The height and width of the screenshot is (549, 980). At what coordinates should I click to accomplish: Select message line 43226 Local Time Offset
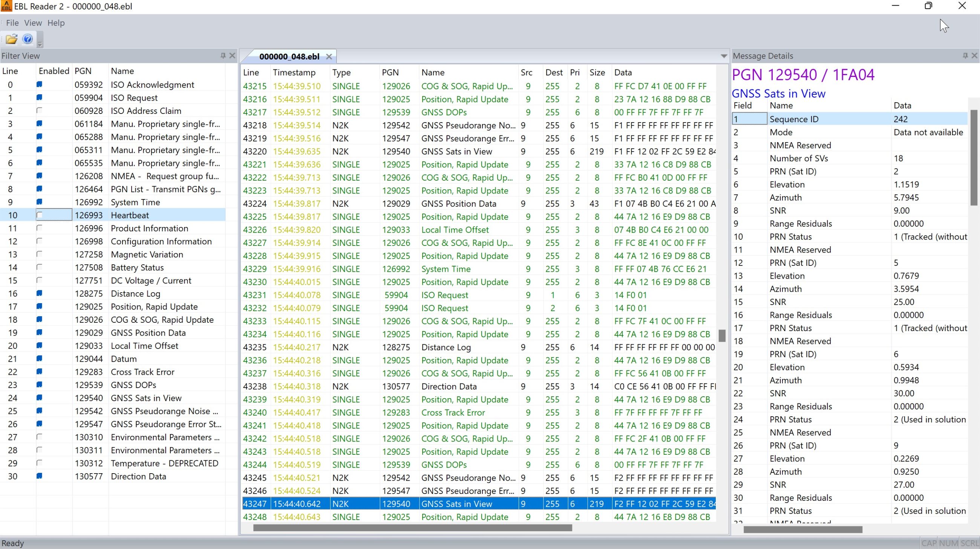pyautogui.click(x=479, y=229)
